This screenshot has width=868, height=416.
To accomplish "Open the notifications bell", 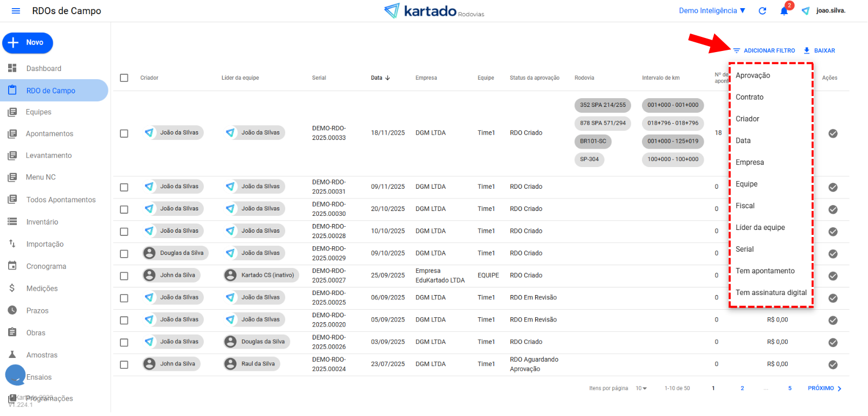I will tap(784, 11).
